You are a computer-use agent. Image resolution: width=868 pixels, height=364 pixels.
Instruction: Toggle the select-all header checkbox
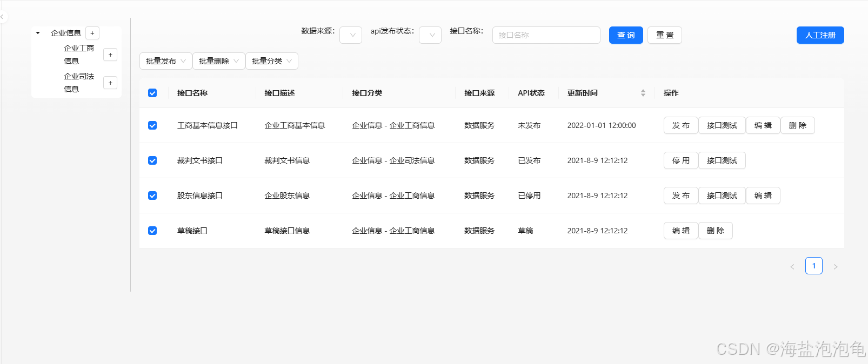click(152, 93)
